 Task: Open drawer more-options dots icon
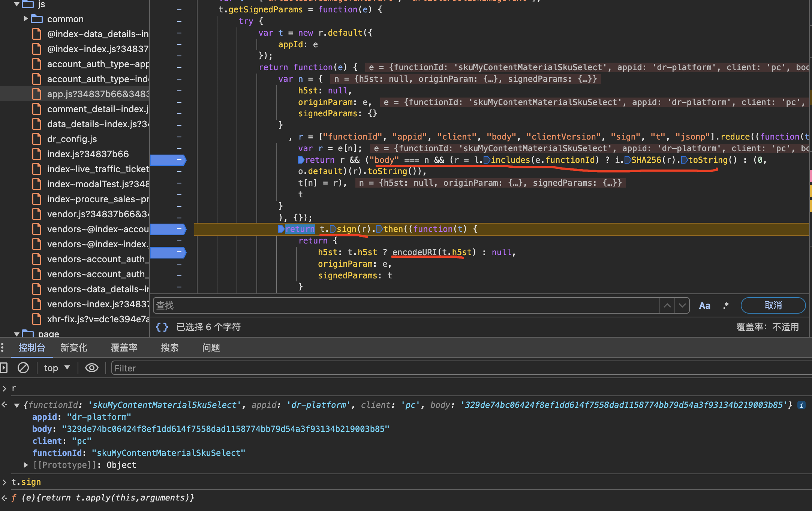tap(3, 348)
